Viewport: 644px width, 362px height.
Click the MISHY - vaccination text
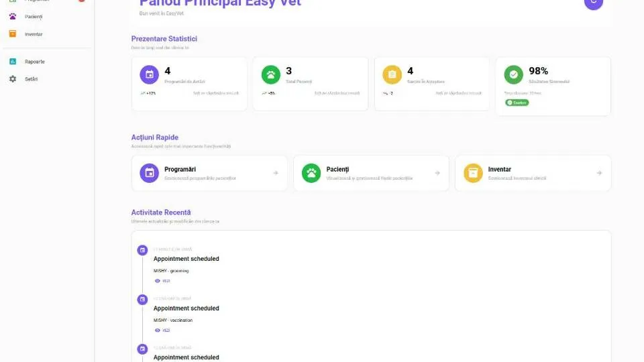click(173, 320)
